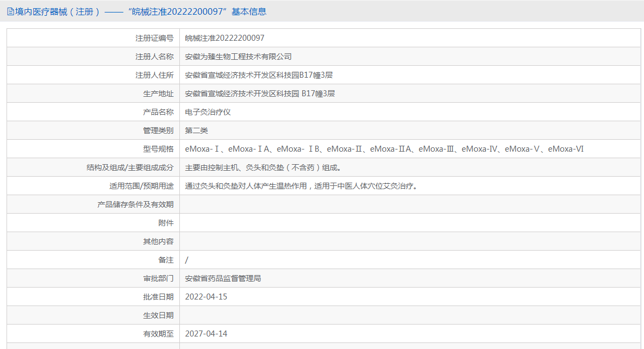Click the product name 电子灸治疗仪
644x349 pixels.
pos(209,111)
